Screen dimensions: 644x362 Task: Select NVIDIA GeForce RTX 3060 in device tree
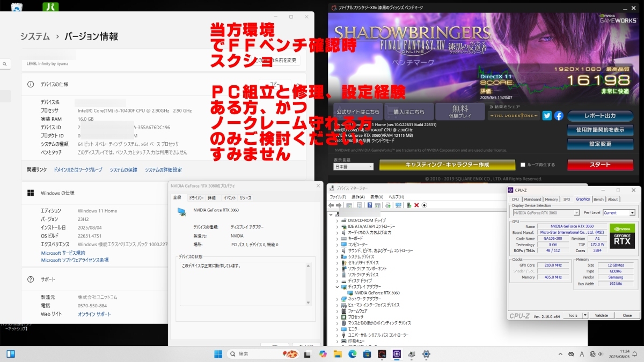pos(377,293)
